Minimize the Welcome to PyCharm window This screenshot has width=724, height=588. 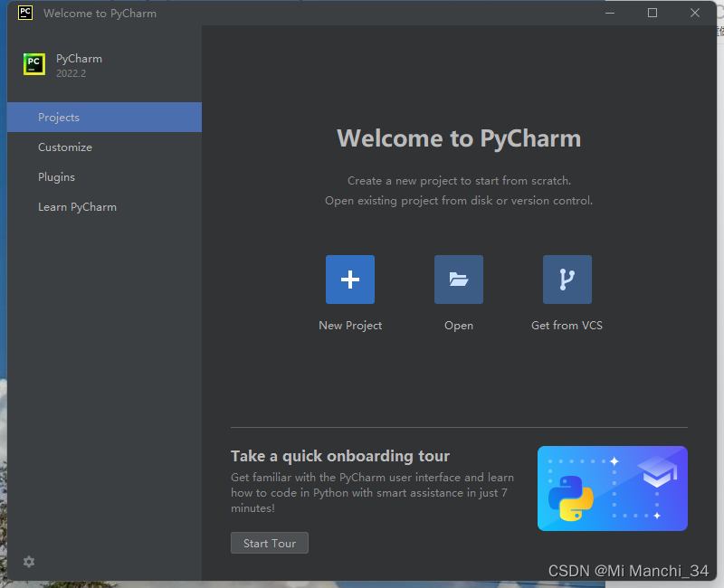pyautogui.click(x=610, y=13)
